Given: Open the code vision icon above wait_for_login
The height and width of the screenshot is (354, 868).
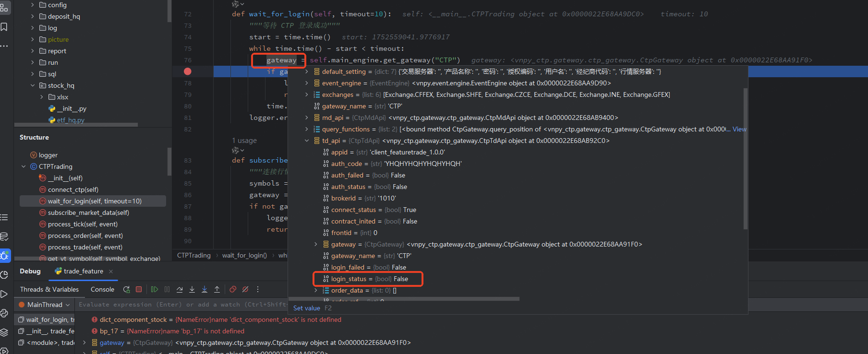Looking at the screenshot, I should [x=238, y=4].
